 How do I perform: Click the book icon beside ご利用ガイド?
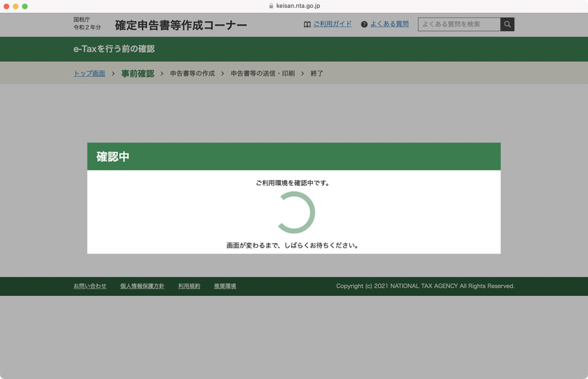[307, 24]
